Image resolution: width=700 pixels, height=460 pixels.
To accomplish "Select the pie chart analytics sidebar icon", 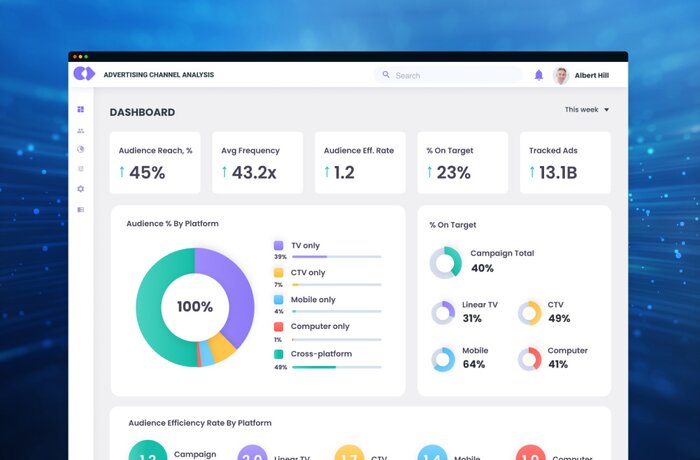I will [x=81, y=149].
